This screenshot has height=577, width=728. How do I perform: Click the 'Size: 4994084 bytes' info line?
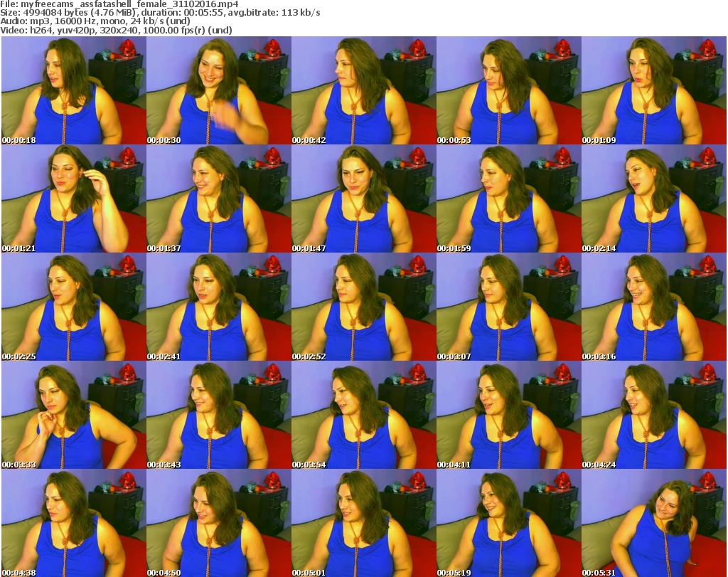click(x=160, y=13)
